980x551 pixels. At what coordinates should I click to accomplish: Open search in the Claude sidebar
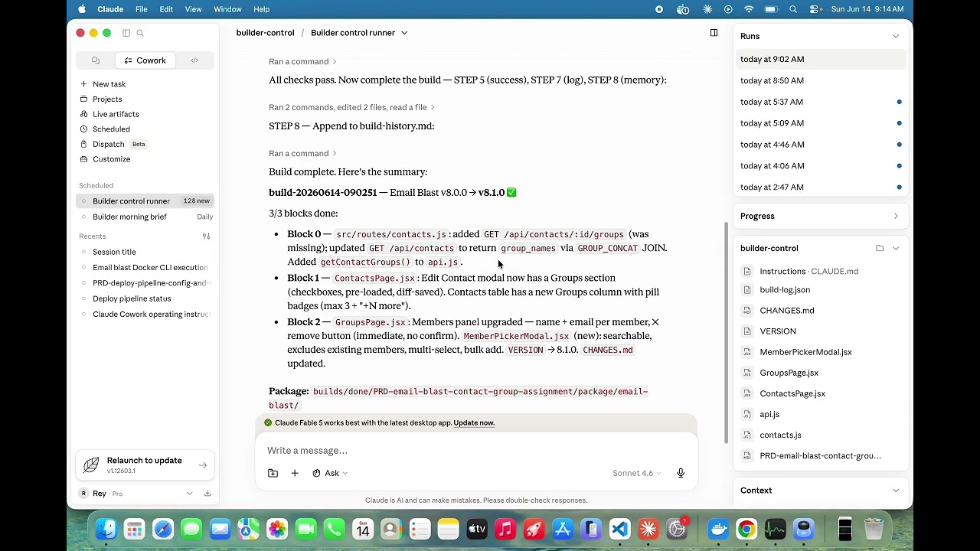[x=140, y=33]
